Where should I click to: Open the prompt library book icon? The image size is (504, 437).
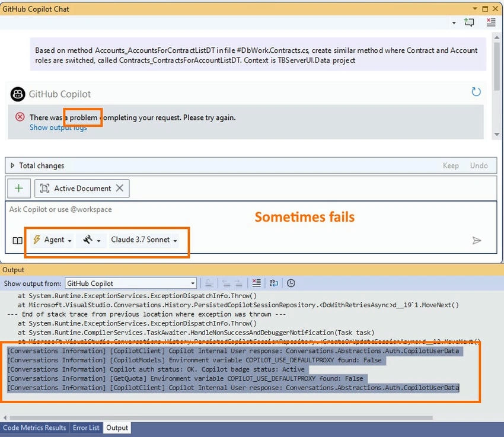click(x=17, y=240)
